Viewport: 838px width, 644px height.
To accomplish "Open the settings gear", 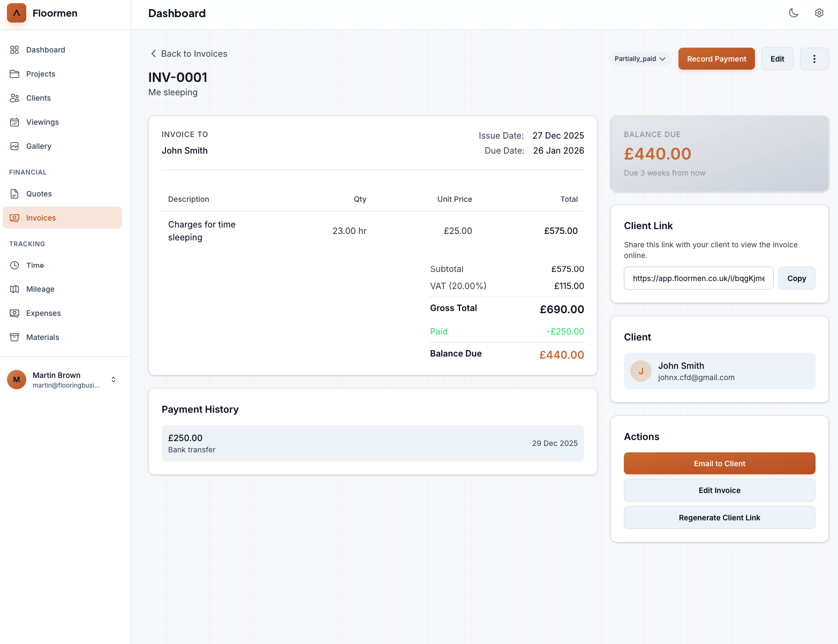I will tap(819, 12).
